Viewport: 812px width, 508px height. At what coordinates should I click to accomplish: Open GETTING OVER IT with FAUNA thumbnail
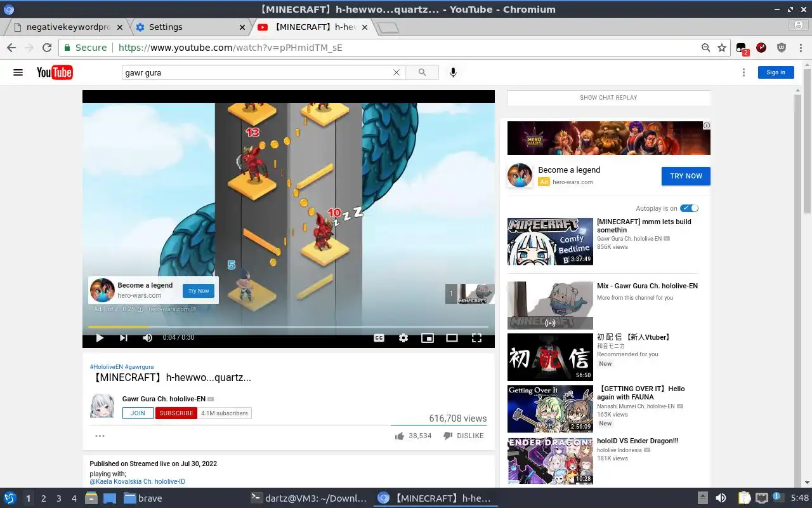[550, 408]
